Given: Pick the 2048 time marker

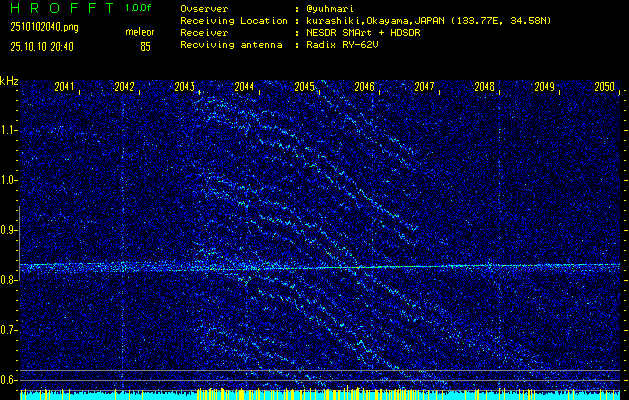Looking at the screenshot, I should [x=484, y=87].
